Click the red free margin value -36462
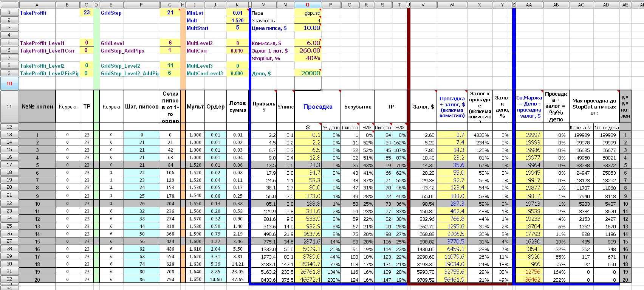Image resolution: width=644 pixels, height=290 pixels. click(529, 279)
